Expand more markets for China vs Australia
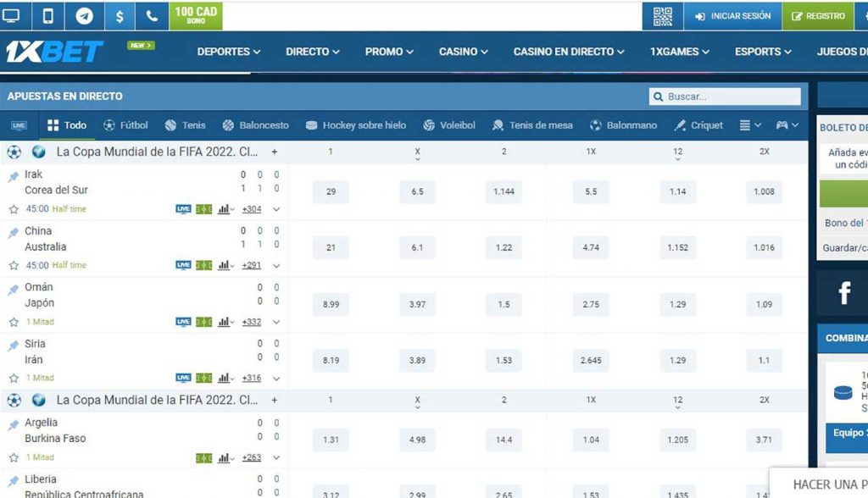 tap(276, 266)
